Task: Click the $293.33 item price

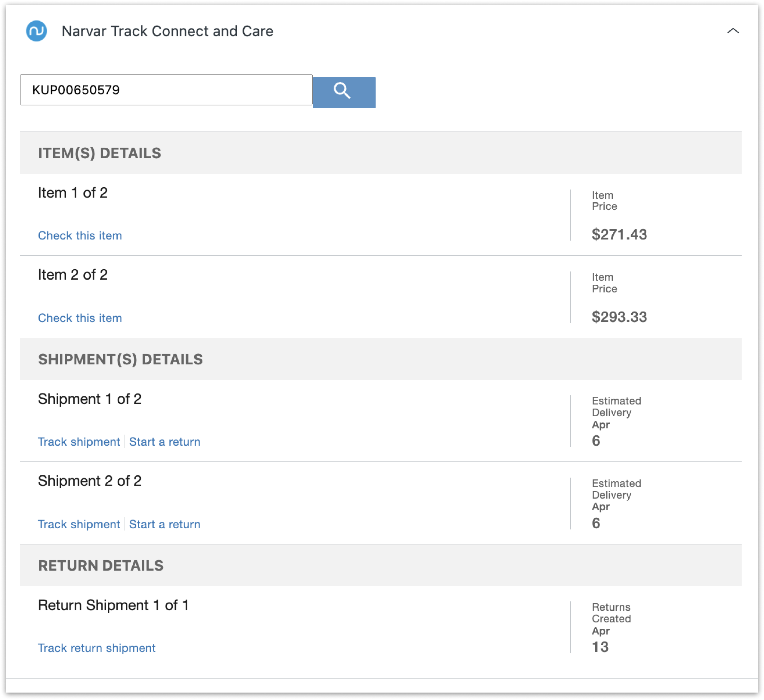Action: (619, 317)
